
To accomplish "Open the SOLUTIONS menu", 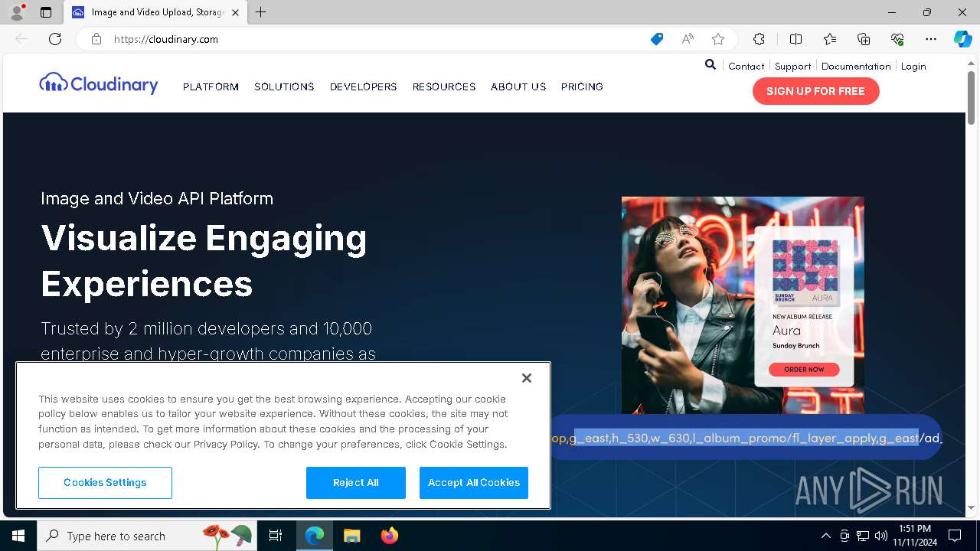I will (x=284, y=86).
